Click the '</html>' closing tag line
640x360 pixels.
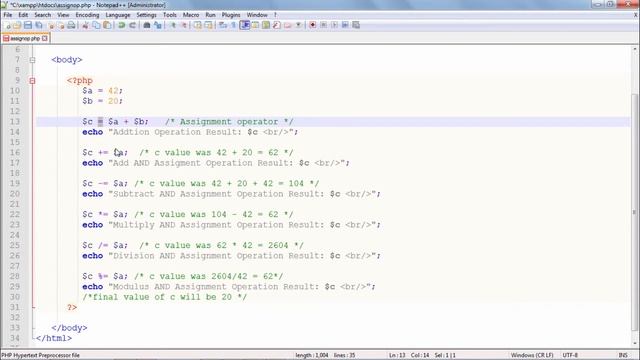tap(53, 338)
